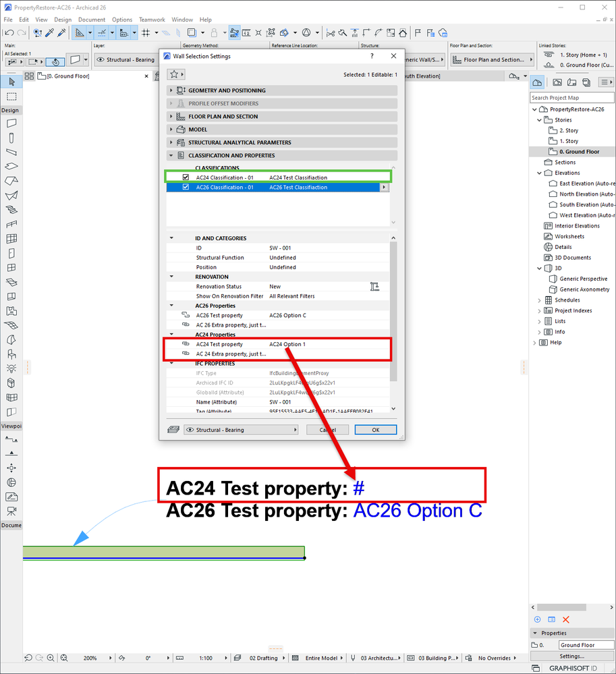Uncheck AC24 Classification - 01 checkbox
Screen dimensions: 616x674
pyautogui.click(x=186, y=177)
